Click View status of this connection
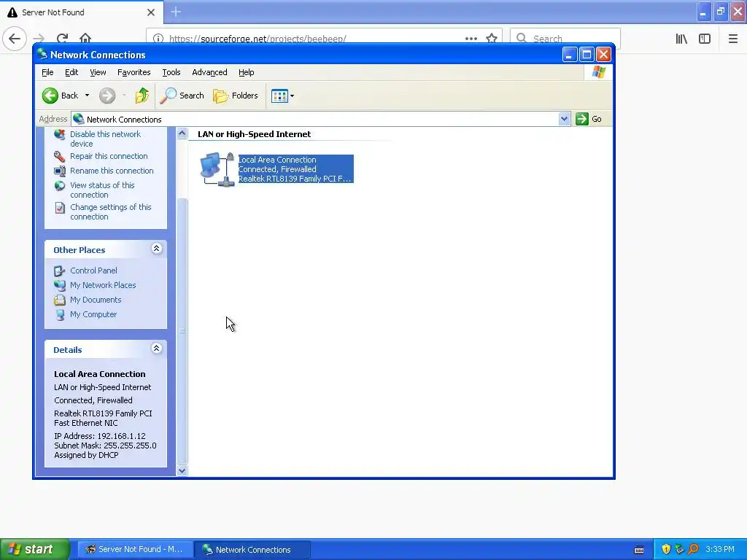 [102, 190]
